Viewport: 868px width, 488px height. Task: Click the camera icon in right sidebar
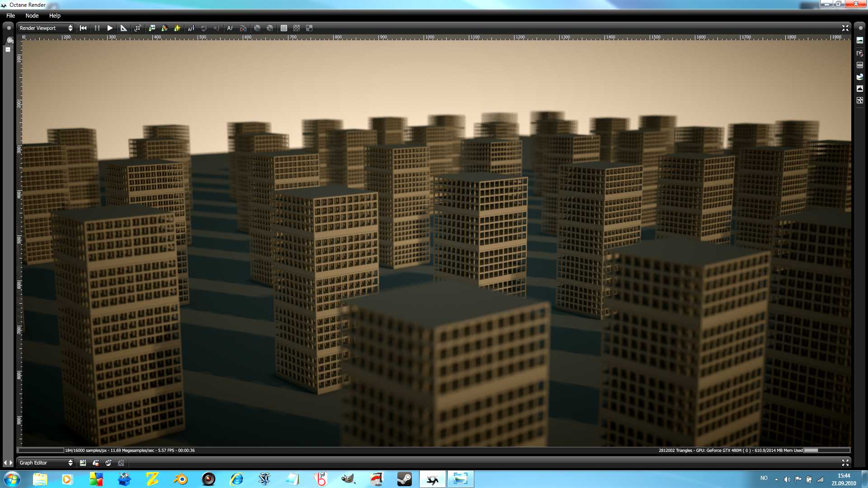click(x=860, y=53)
